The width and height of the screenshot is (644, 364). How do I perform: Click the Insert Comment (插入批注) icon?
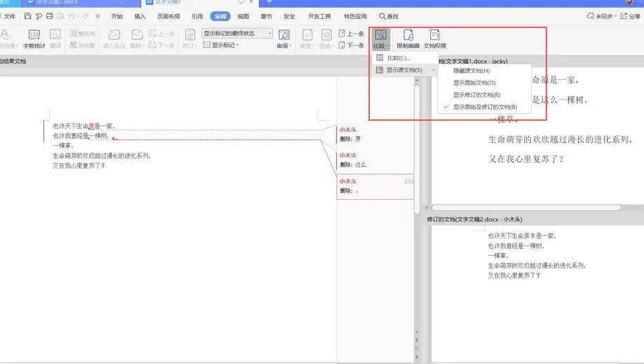114,39
